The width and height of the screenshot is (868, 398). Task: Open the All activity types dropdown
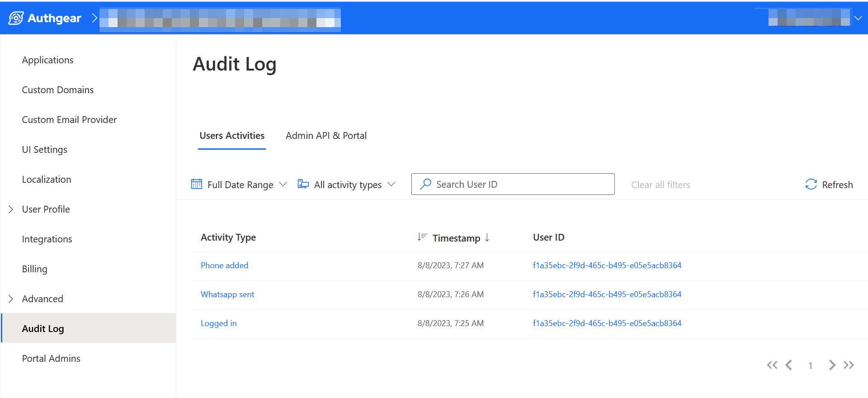coord(348,185)
